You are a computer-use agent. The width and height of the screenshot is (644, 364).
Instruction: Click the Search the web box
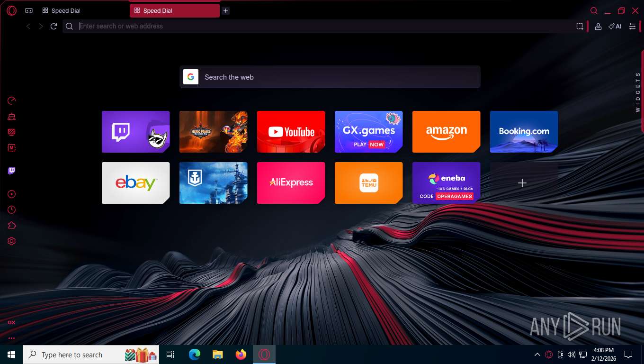click(330, 77)
